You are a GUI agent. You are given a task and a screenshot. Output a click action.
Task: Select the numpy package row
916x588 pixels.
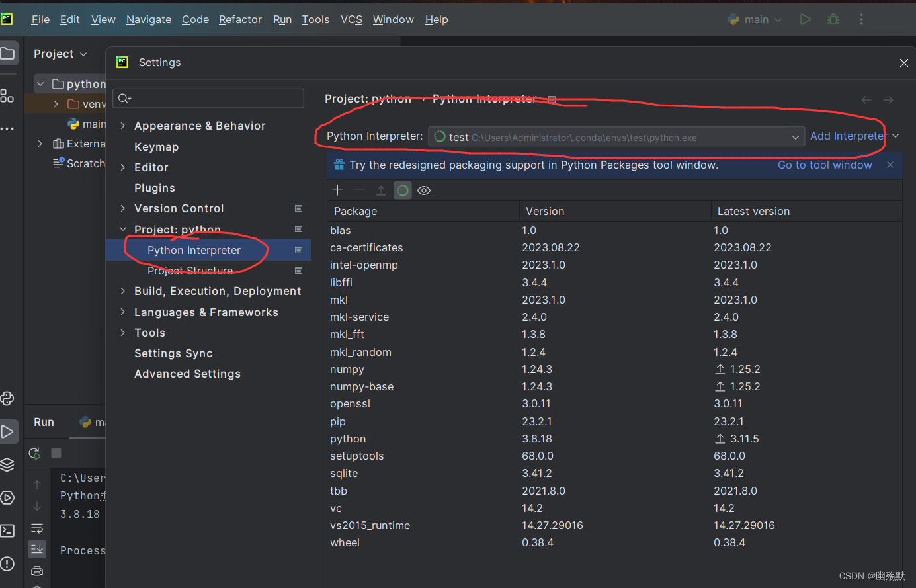tap(614, 369)
